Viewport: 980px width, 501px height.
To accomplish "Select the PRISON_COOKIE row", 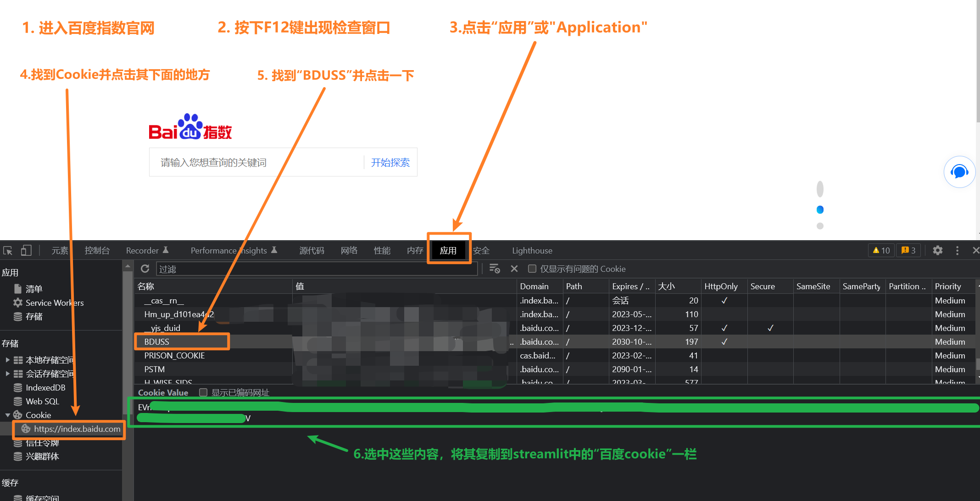I will (554, 355).
